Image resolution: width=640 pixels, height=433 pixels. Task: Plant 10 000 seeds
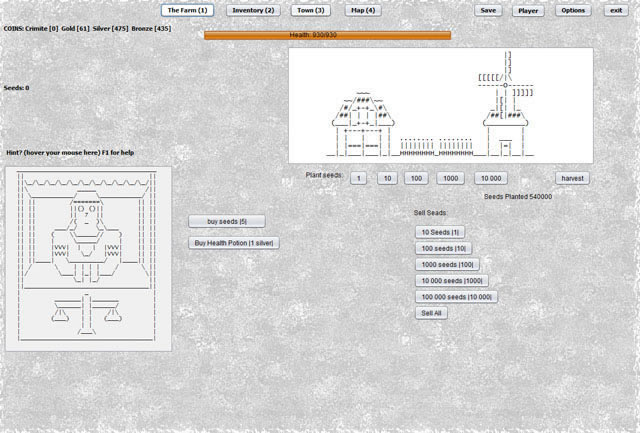pos(490,178)
